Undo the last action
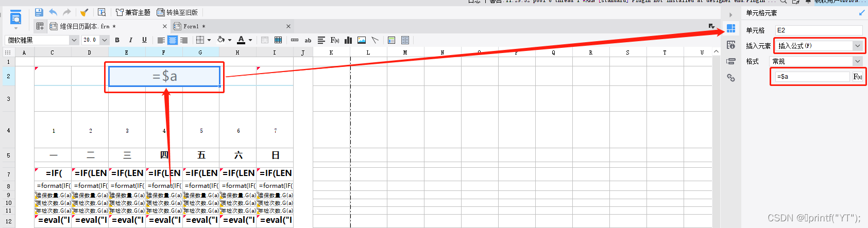This screenshot has width=868, height=228. 53,12
